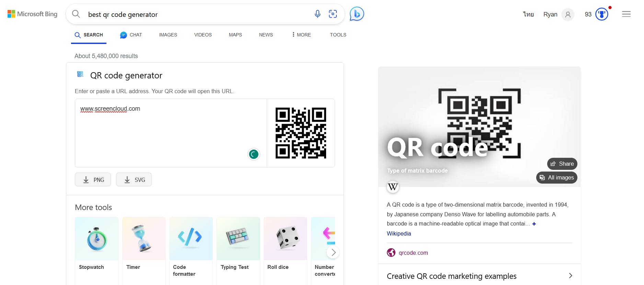The width and height of the screenshot is (644, 285).
Task: Click the generated QR code image
Action: 301,133
